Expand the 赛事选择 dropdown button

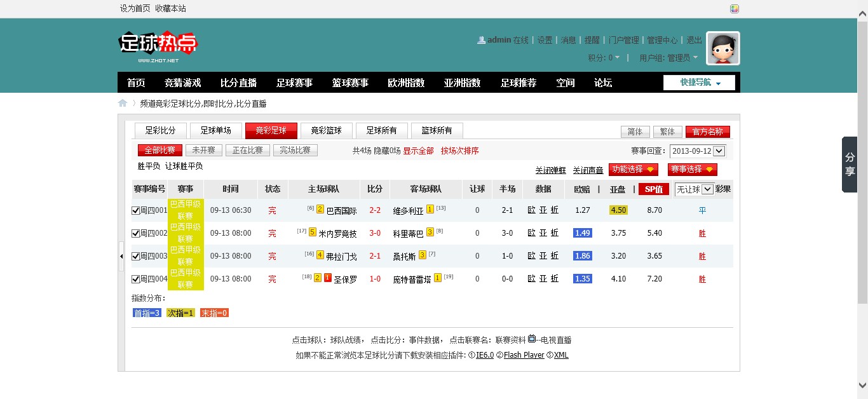pos(693,170)
